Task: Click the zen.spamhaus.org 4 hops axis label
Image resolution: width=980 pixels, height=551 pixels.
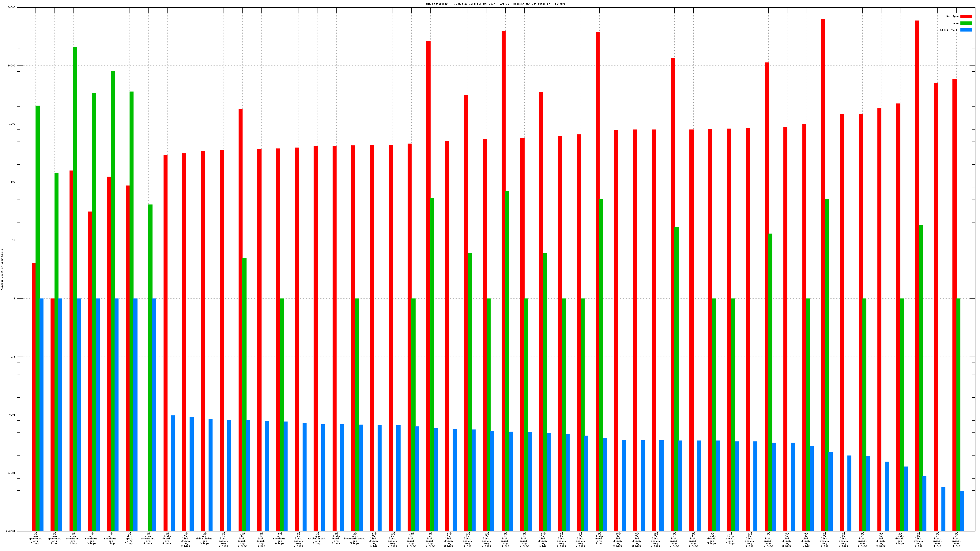Action: (148, 538)
